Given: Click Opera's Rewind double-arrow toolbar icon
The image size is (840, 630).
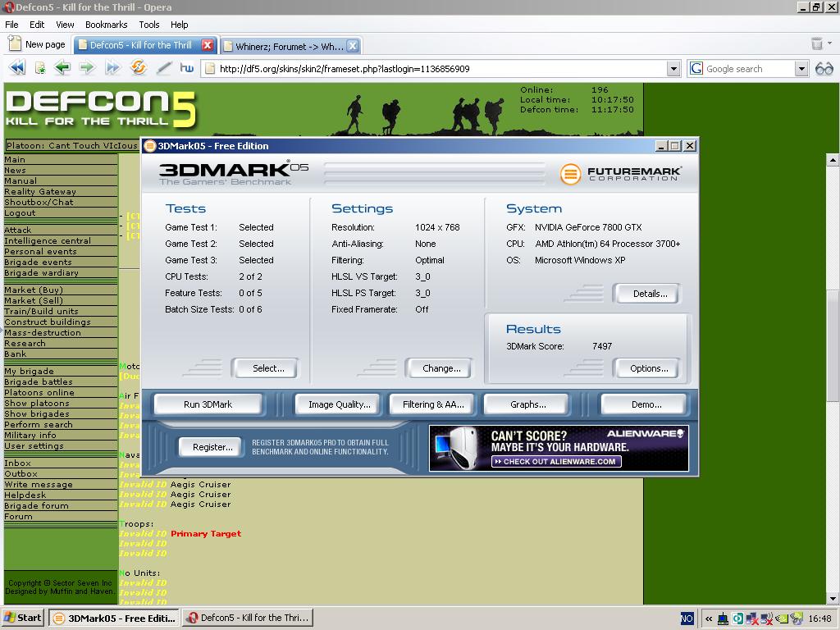Looking at the screenshot, I should [x=17, y=68].
